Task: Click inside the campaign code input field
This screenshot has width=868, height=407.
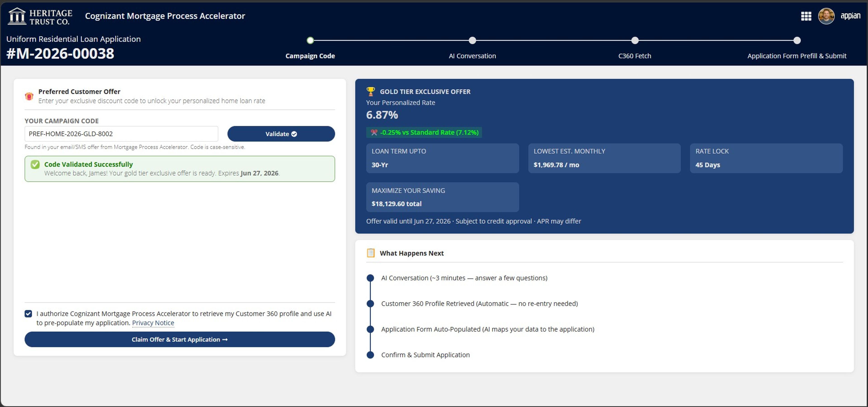Action: click(121, 134)
